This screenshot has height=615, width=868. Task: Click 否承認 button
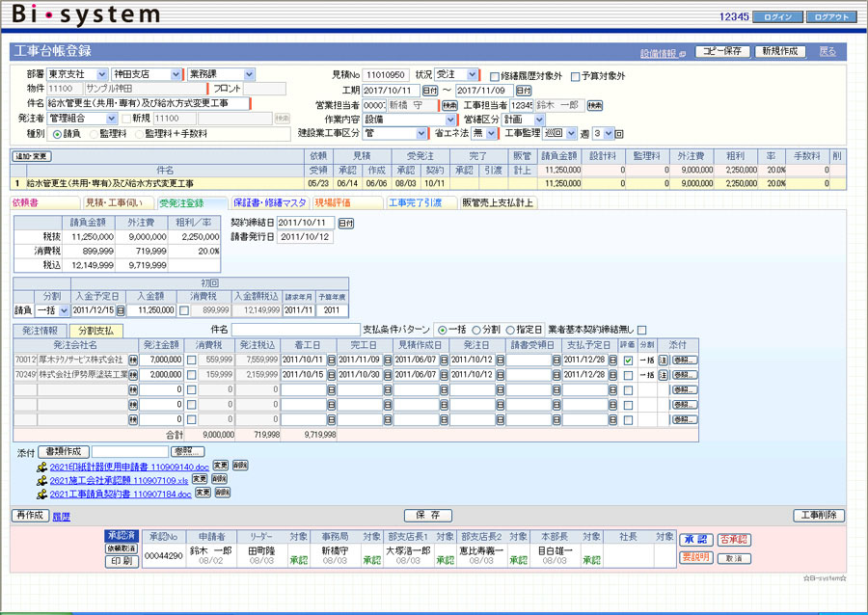pos(734,539)
